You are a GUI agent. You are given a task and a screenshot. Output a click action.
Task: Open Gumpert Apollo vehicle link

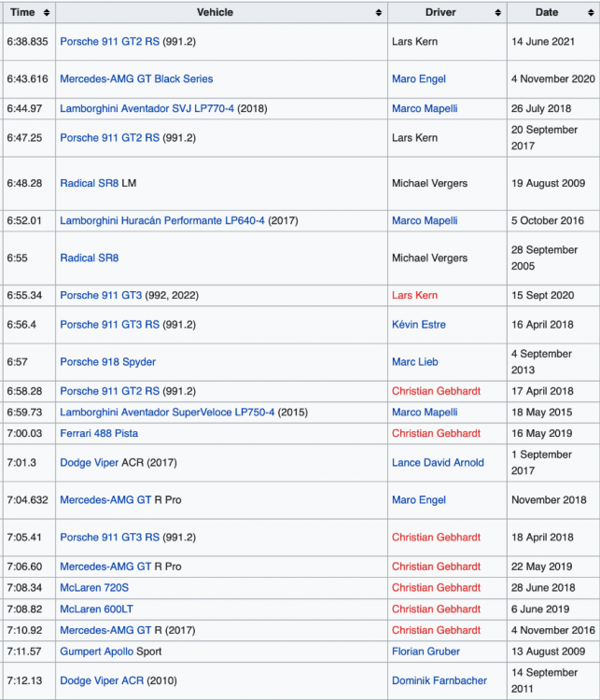96,651
